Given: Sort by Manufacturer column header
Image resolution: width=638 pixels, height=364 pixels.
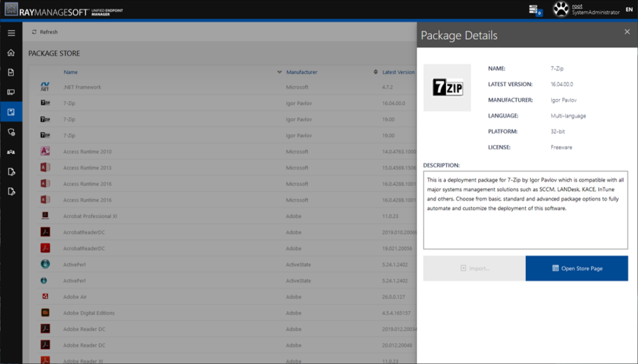Looking at the screenshot, I should [302, 72].
